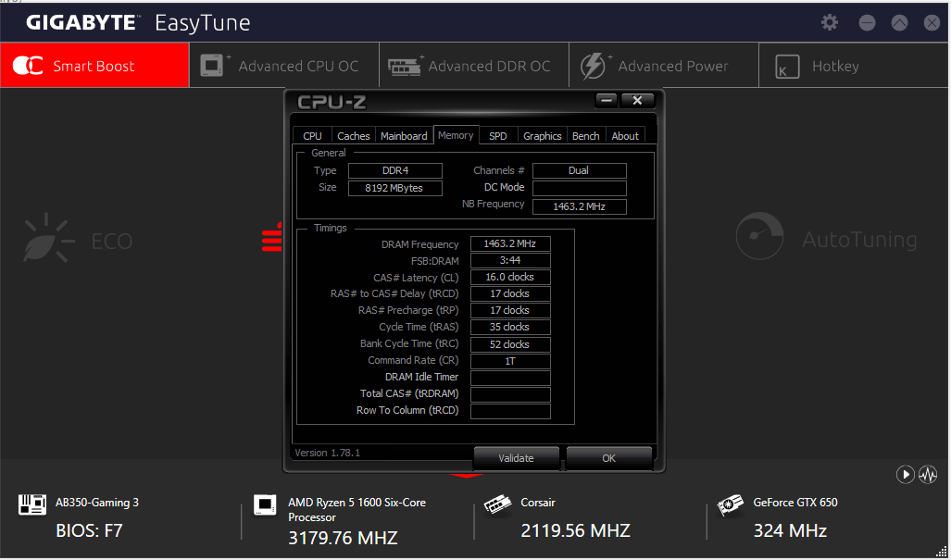Click the graphics card icon beside GTX 650

point(731,504)
